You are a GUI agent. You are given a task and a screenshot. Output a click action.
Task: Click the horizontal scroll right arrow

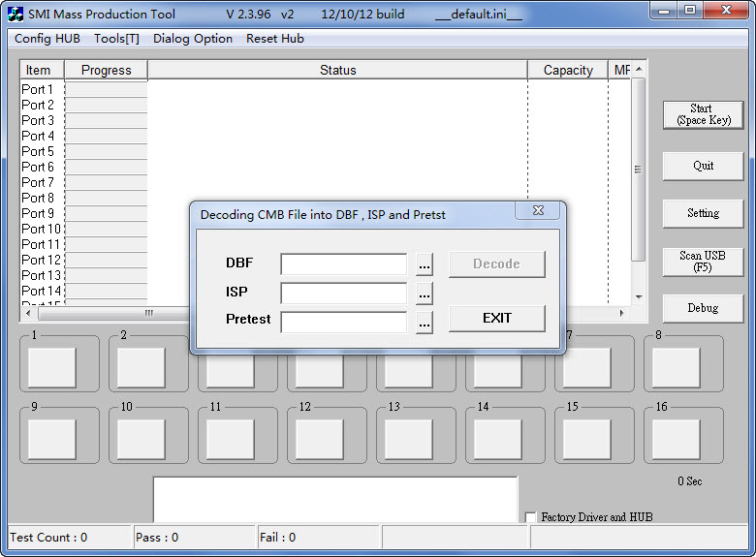(x=621, y=313)
